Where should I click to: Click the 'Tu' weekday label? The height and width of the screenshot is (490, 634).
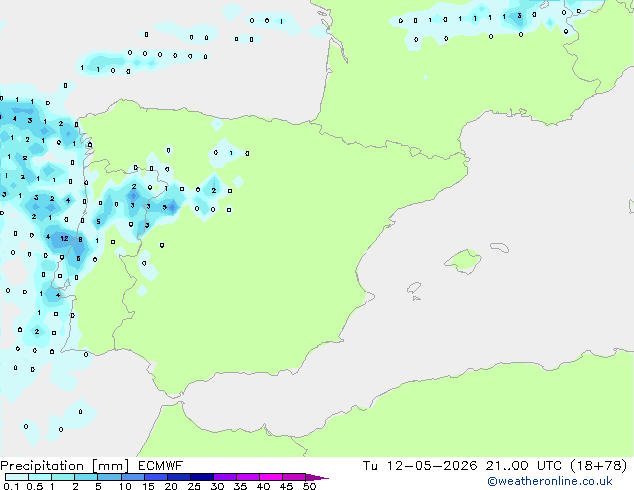pos(370,466)
